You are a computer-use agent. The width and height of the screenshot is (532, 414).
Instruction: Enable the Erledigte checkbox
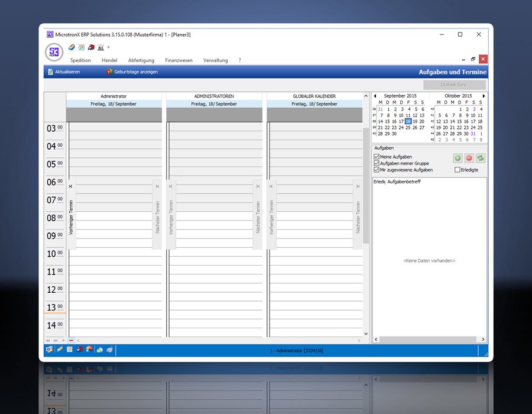(458, 170)
